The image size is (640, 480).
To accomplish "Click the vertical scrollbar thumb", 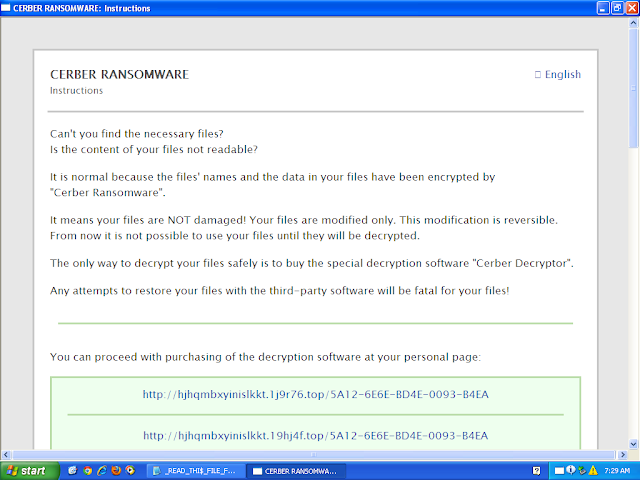I will tap(634, 88).
